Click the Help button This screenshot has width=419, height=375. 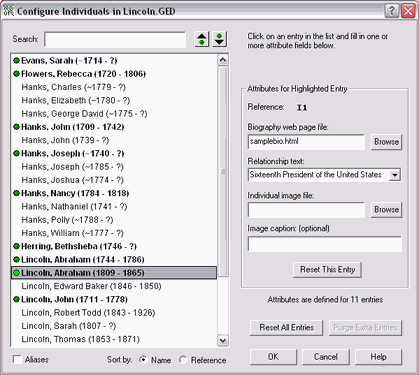pyautogui.click(x=378, y=357)
